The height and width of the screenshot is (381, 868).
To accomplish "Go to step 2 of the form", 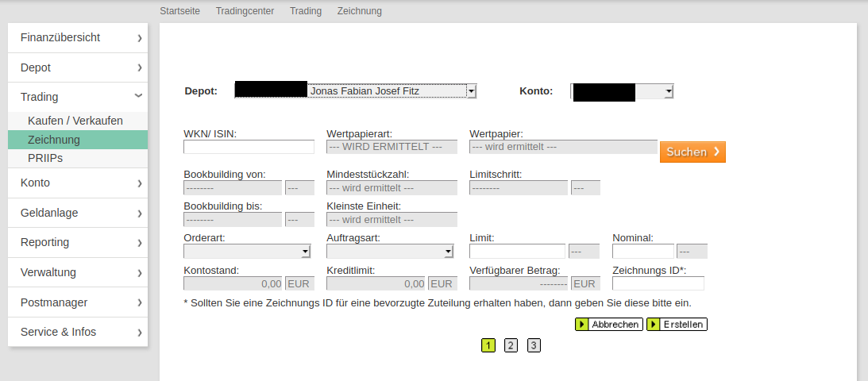I will click(x=511, y=345).
